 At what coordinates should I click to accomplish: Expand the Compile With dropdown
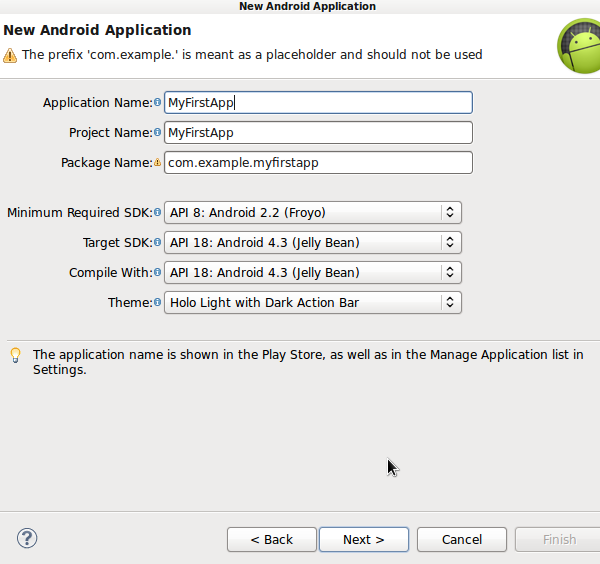coord(312,272)
